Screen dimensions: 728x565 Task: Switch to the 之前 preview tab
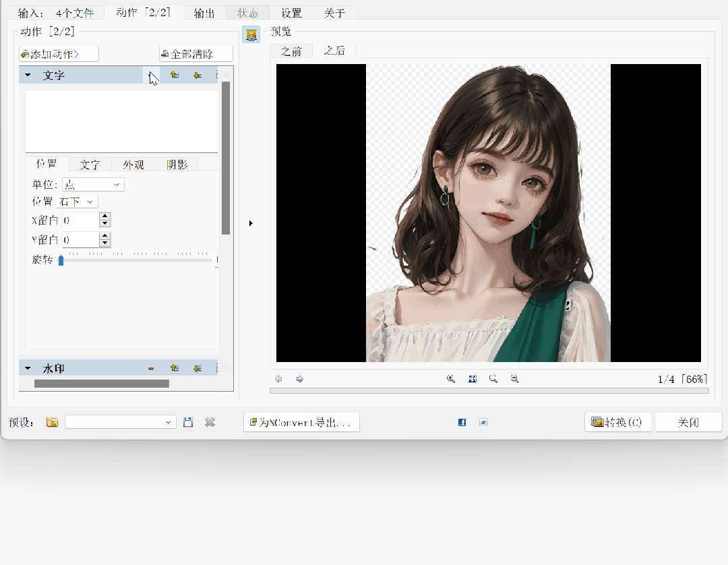click(x=291, y=51)
